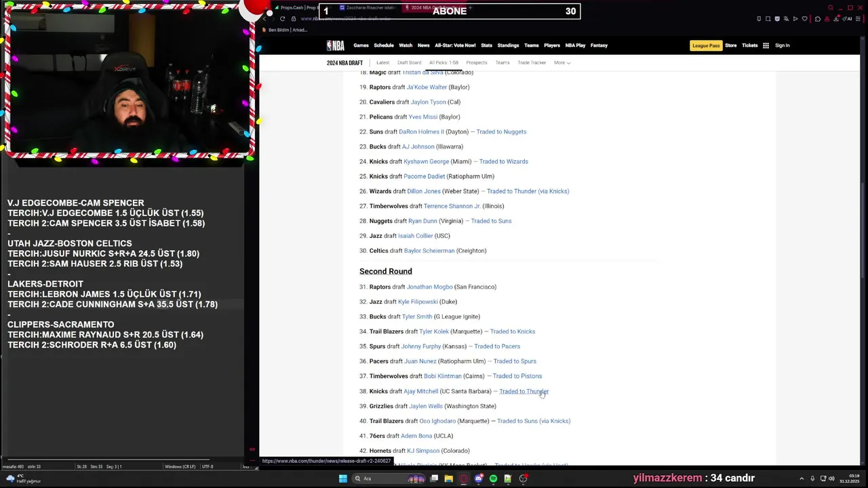The width and height of the screenshot is (868, 488).
Task: Open Discord from the taskbar
Action: tap(479, 479)
